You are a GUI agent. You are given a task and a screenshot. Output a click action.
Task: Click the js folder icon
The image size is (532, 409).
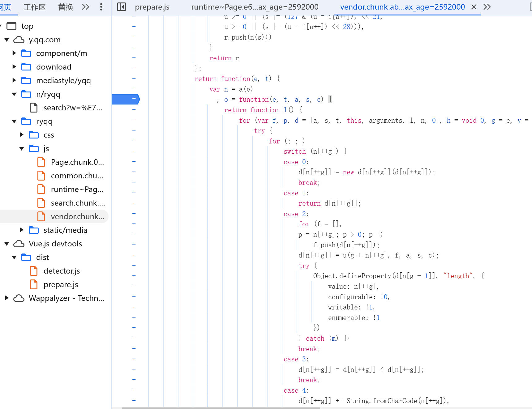(34, 148)
